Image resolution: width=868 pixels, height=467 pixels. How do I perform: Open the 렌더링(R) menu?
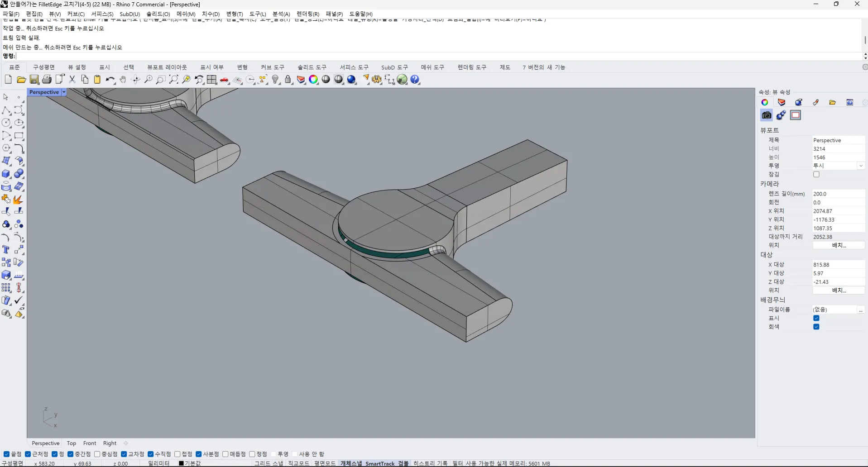tap(308, 14)
